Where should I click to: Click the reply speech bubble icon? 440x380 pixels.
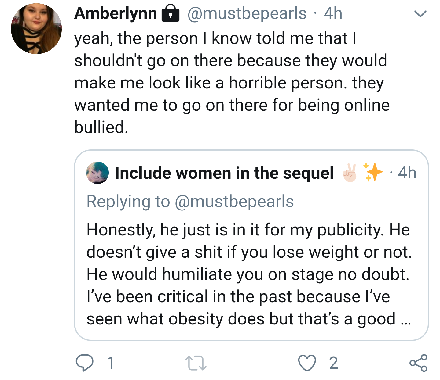point(84,363)
